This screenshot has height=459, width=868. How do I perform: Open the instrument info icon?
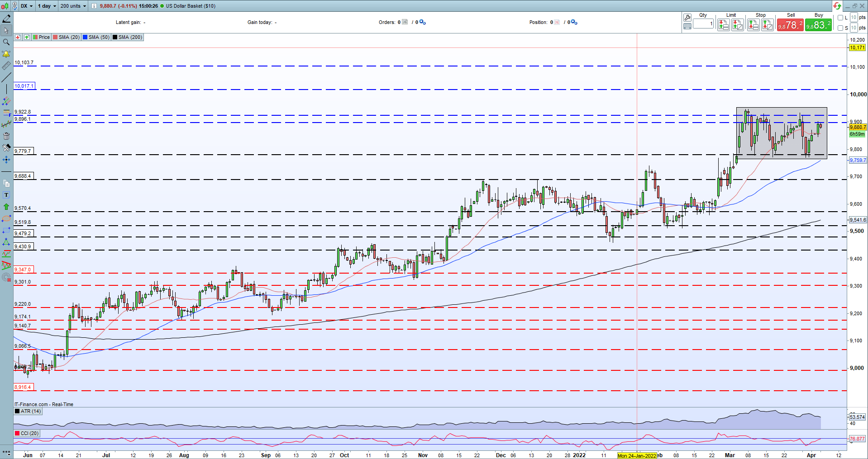pyautogui.click(x=94, y=6)
